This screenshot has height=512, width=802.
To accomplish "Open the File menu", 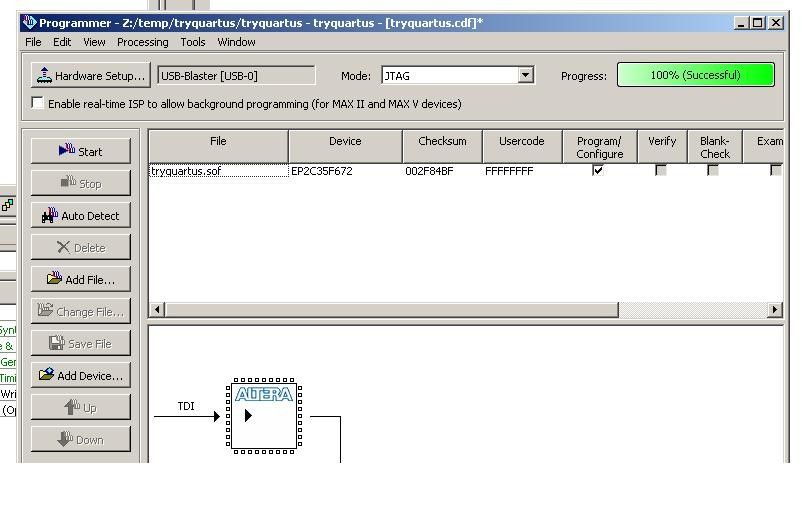I will pos(33,42).
